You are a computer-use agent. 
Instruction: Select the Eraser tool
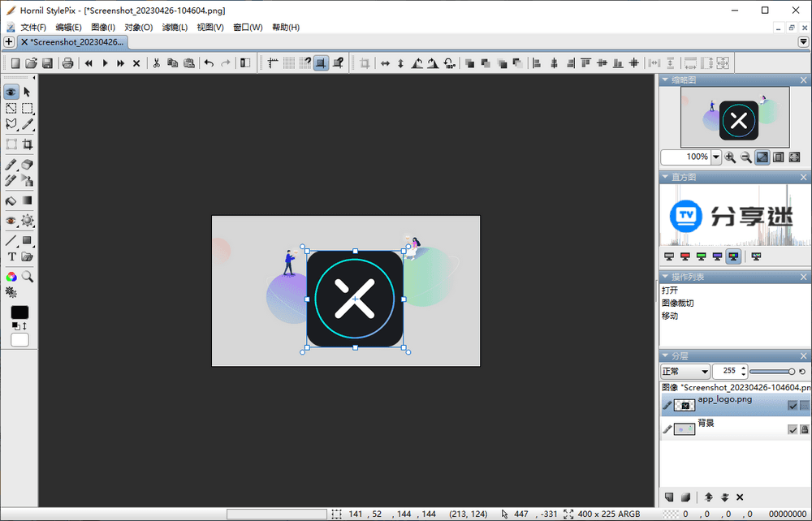pyautogui.click(x=27, y=165)
